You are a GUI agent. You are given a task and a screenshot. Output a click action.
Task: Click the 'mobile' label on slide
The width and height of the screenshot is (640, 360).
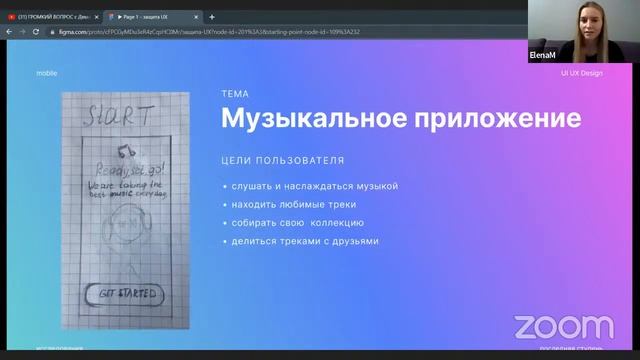[x=47, y=73]
